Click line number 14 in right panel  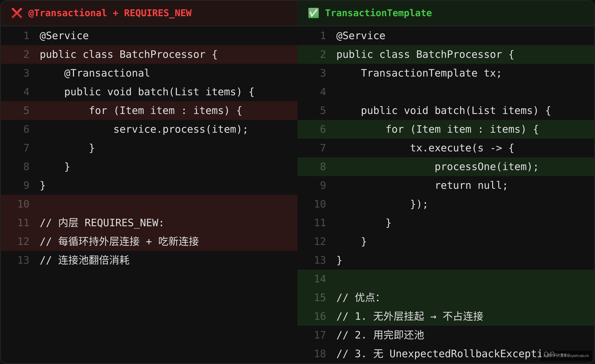click(320, 279)
